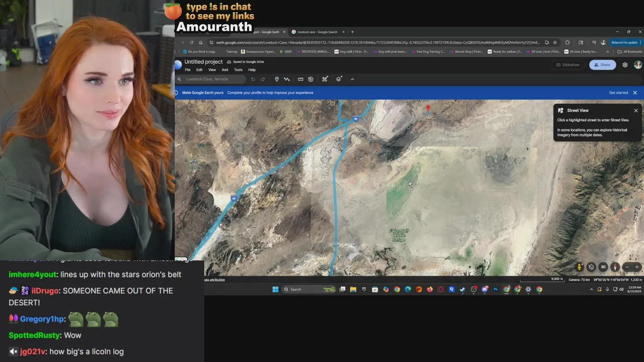
Task: Click the Lovelock Cave, Nevada search field
Action: click(x=210, y=79)
